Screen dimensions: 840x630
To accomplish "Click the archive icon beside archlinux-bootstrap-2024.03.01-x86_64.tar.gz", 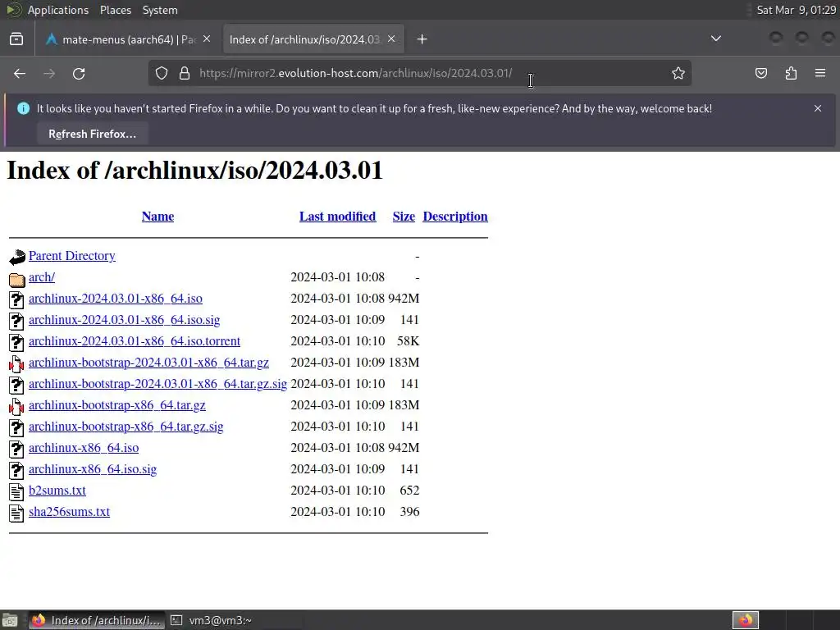I will [16, 363].
